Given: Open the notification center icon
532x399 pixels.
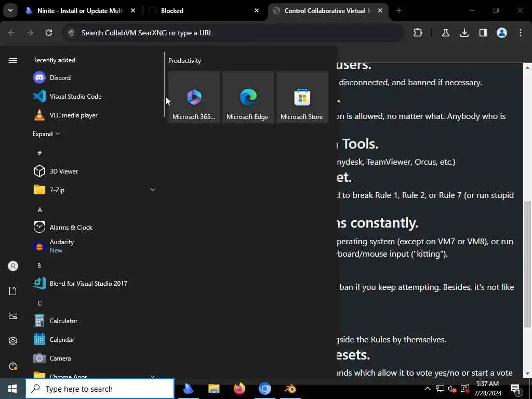Looking at the screenshot, I should click(516, 389).
